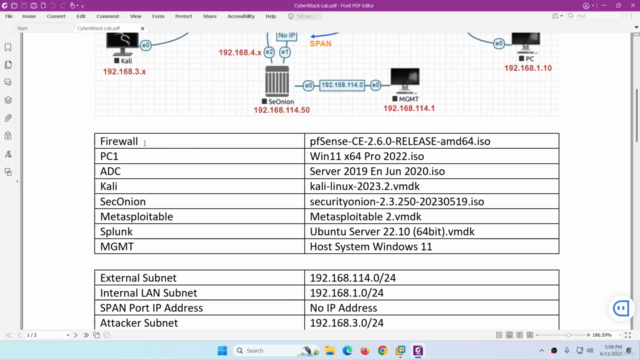Expand the left navigation pane with the small arrow
Image resolution: width=640 pixels, height=360 pixels.
17,181
